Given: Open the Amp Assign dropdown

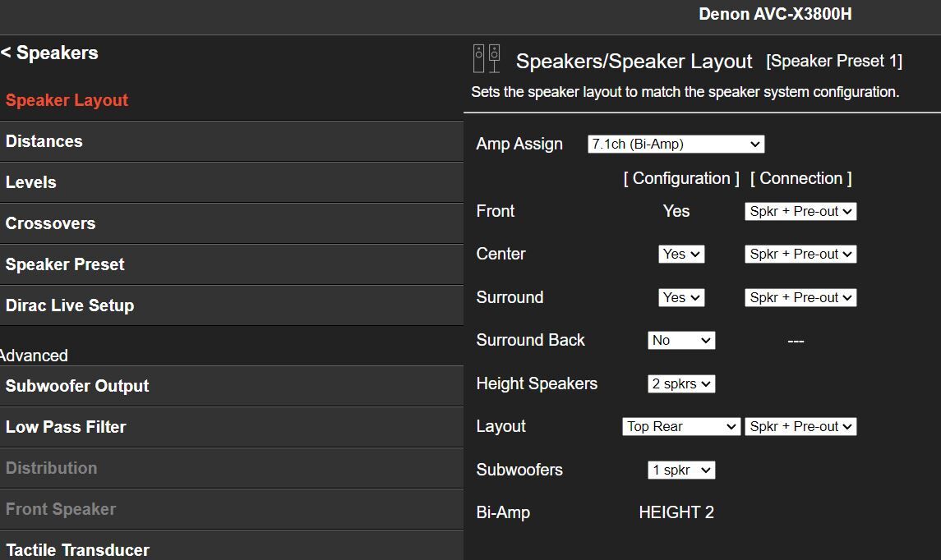Looking at the screenshot, I should click(x=676, y=145).
